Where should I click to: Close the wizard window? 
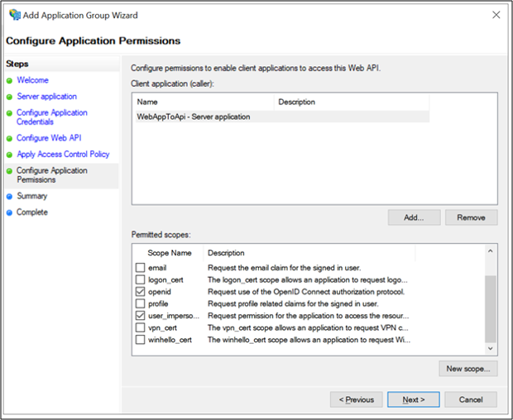pos(495,15)
